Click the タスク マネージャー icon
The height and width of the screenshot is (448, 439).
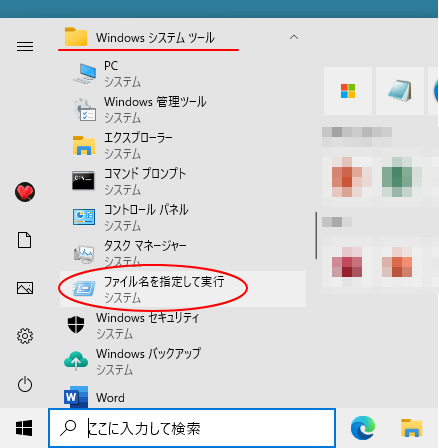point(84,254)
